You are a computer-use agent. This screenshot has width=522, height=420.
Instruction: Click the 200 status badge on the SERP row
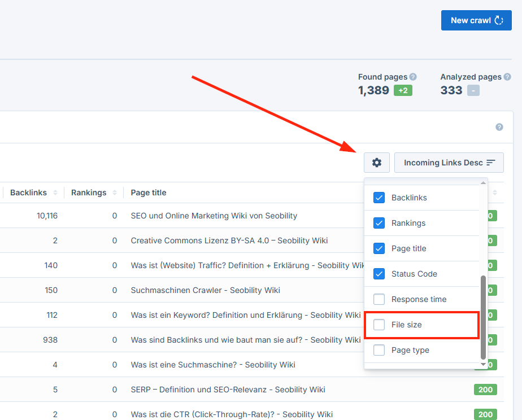[x=485, y=390]
